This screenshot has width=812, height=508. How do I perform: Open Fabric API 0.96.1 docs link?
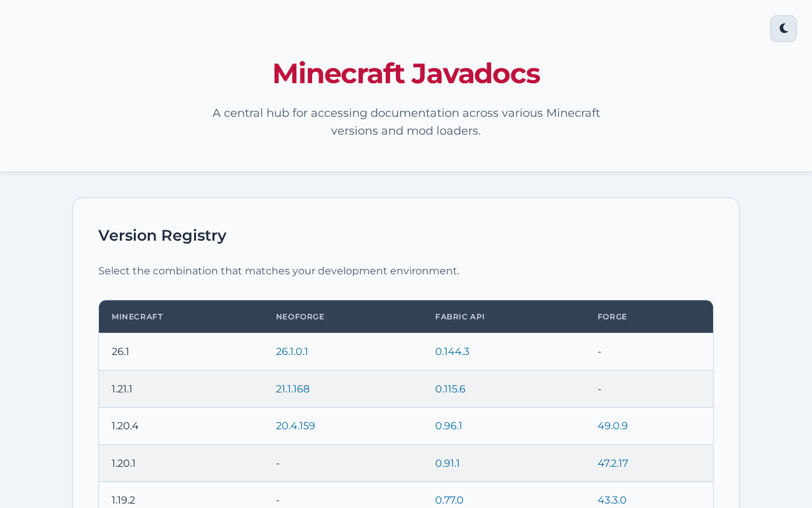[449, 425]
